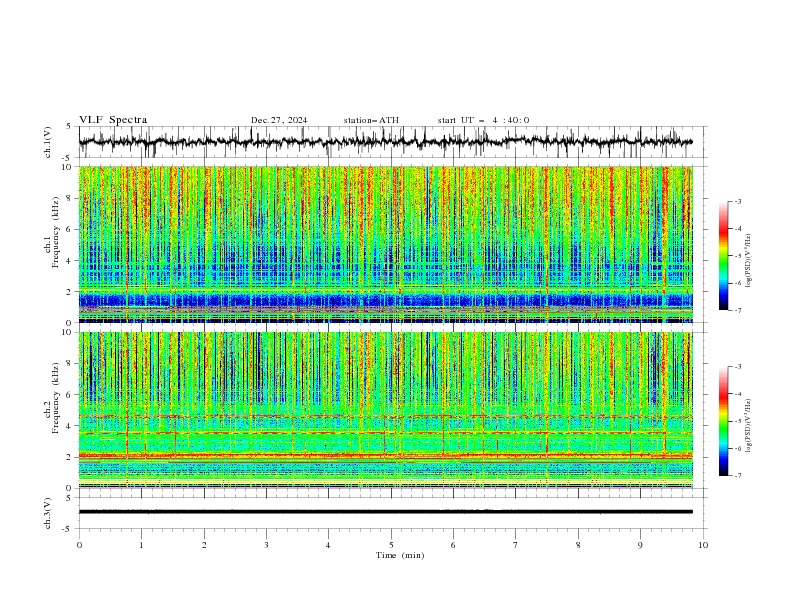Click the lower color scale bar
Image resolution: width=792 pixels, height=612 pixels.
(x=724, y=421)
